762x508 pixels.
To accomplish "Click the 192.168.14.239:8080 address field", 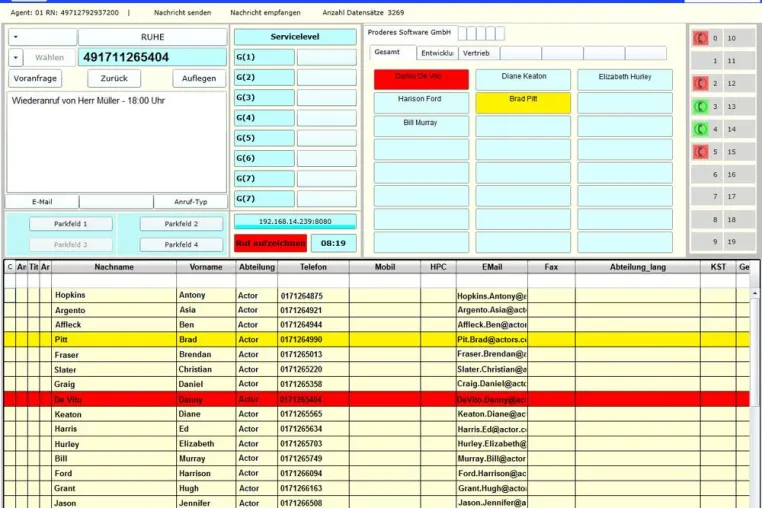I will pyautogui.click(x=295, y=221).
